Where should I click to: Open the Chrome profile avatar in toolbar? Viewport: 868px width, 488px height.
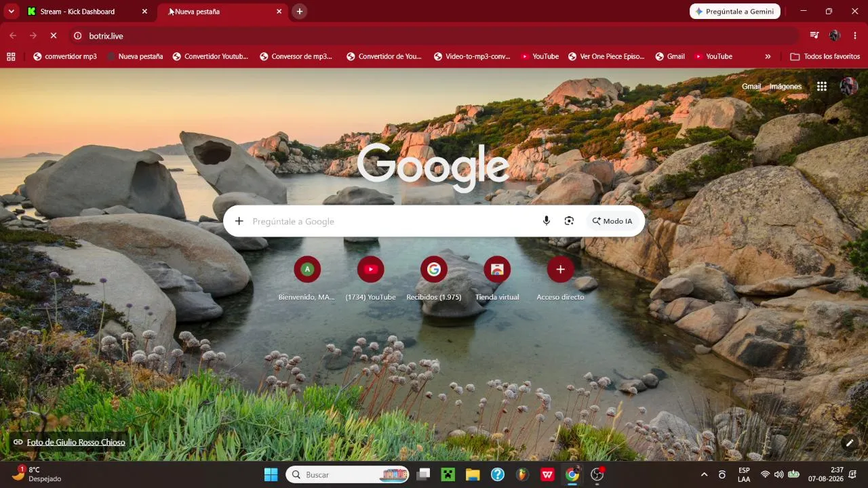(x=835, y=36)
